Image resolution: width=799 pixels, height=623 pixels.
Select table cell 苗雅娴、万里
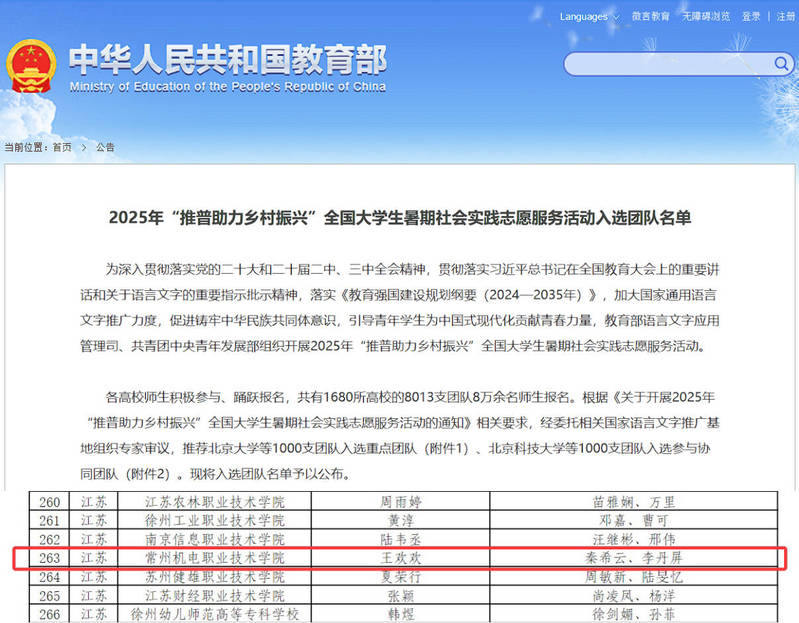(634, 502)
